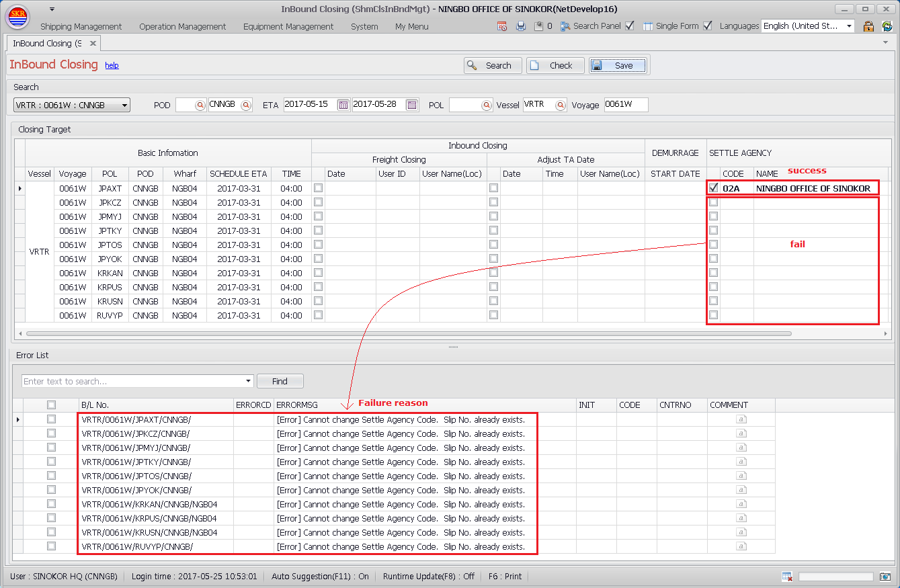The image size is (900, 588).
Task: Expand the Languages dropdown
Action: click(849, 26)
